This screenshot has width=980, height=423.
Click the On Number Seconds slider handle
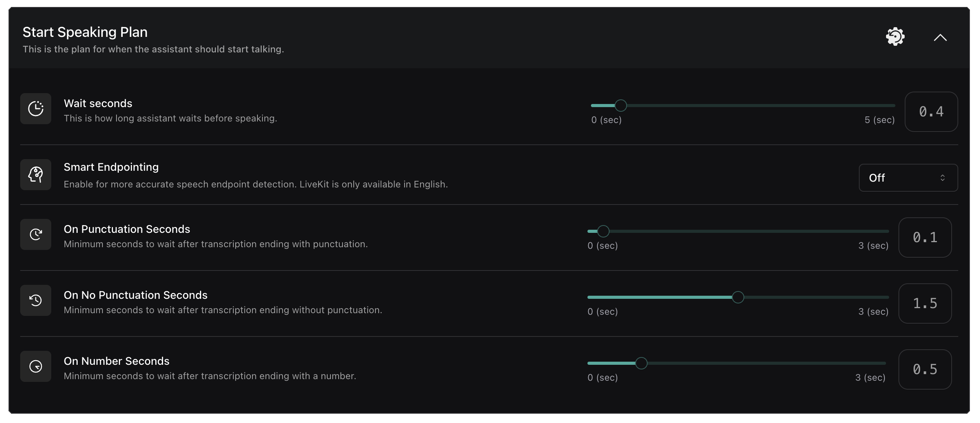641,363
